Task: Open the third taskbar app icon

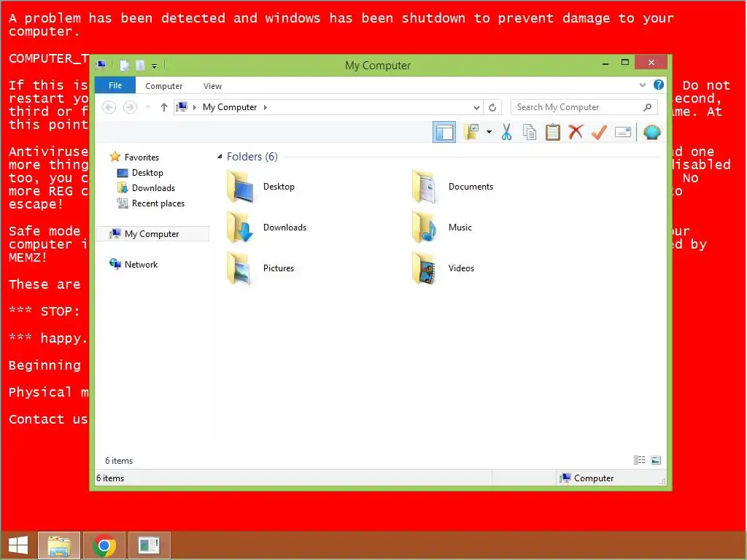Action: 149,545
